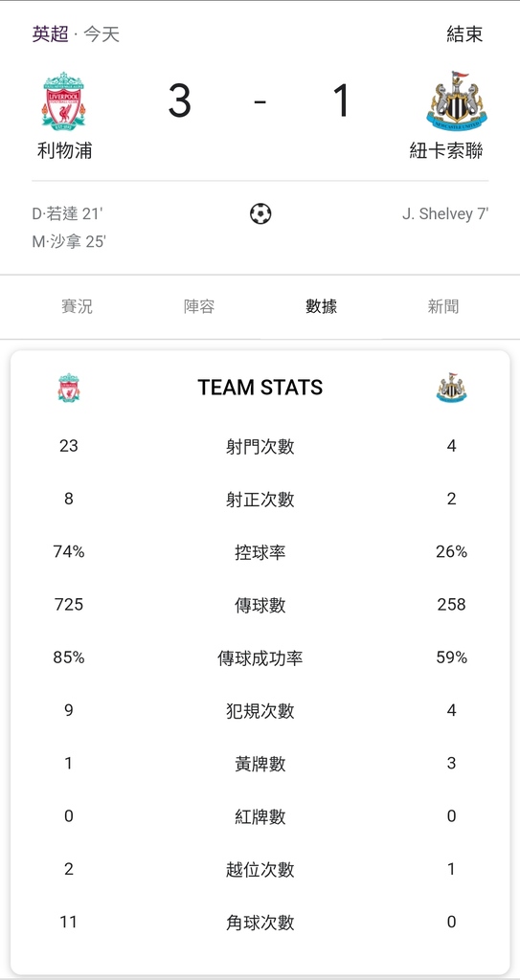520x980 pixels.
Task: Open the 英超 league link
Action: [x=50, y=33]
